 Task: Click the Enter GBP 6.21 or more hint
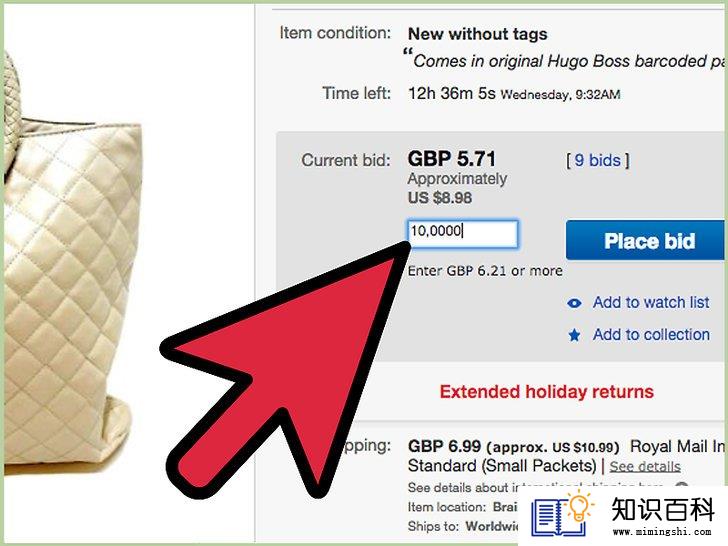[485, 271]
